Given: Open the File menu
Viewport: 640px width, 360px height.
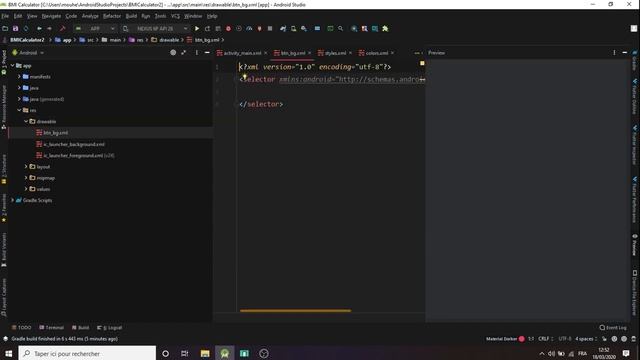Looking at the screenshot, I should (5, 16).
